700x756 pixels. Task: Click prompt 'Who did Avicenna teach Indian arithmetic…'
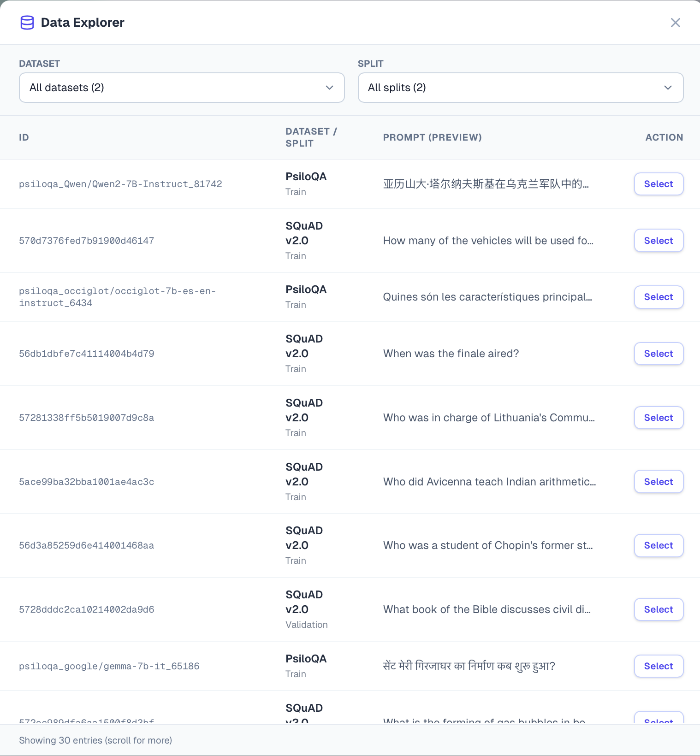[x=490, y=482]
